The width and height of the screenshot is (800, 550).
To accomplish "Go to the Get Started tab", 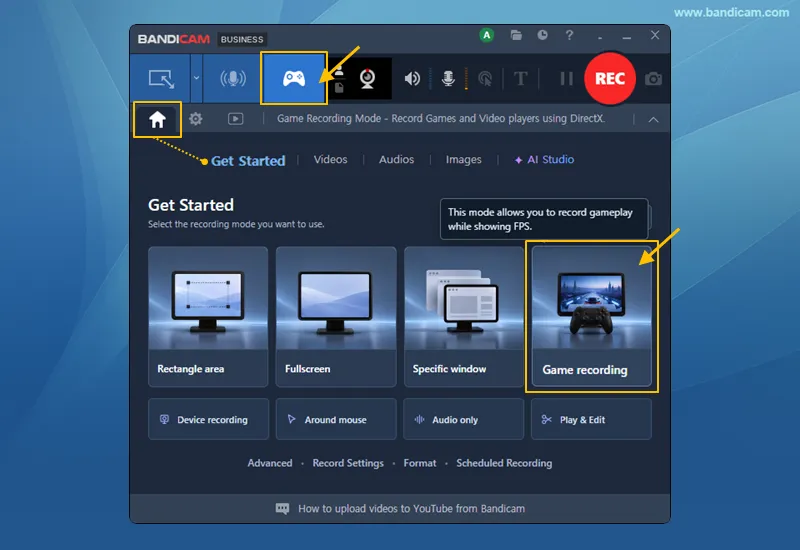I will (248, 161).
